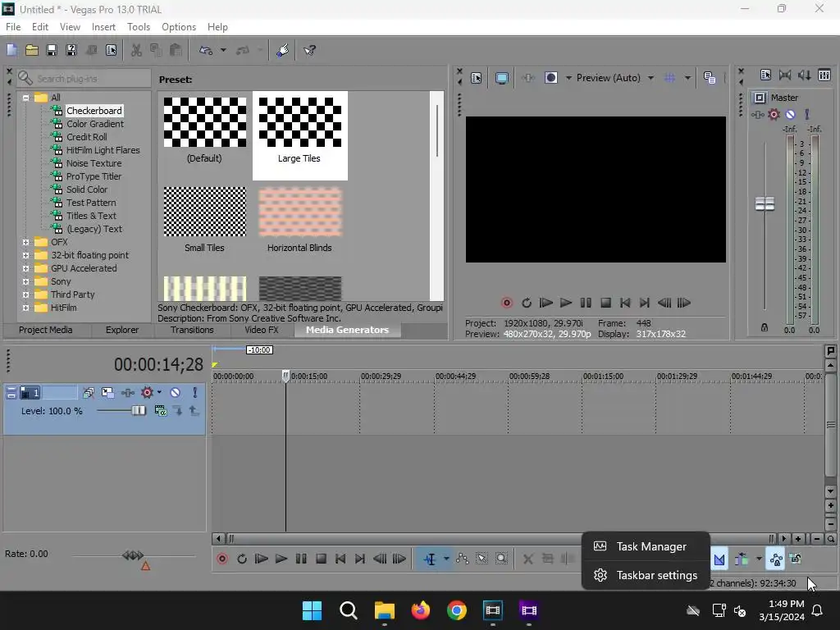The image size is (840, 630).
Task: Mute the Master bus
Action: pyautogui.click(x=790, y=114)
